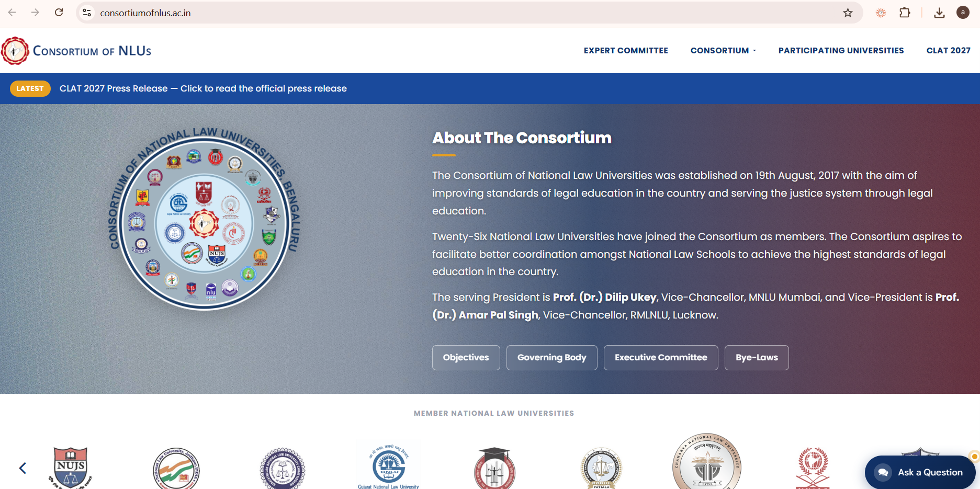Viewport: 980px width, 489px height.
Task: Click the Consortium of NLUs logo emblem
Action: [15, 51]
